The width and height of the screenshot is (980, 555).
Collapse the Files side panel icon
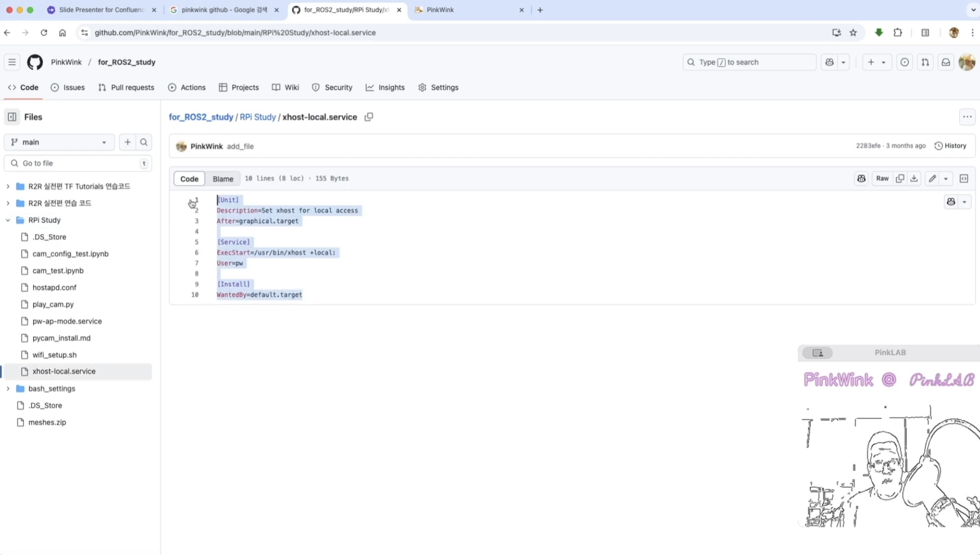pos(12,117)
